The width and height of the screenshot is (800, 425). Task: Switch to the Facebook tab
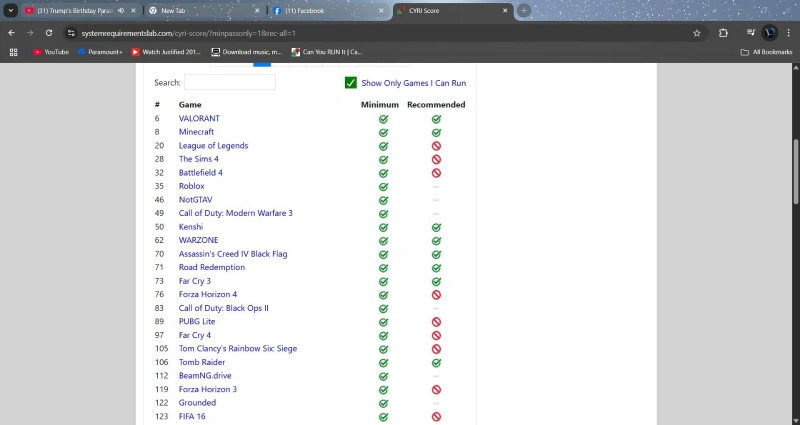327,11
